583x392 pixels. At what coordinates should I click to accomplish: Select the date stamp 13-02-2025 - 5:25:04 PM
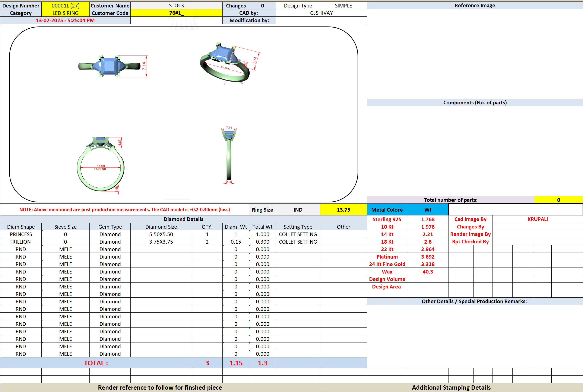coord(65,20)
